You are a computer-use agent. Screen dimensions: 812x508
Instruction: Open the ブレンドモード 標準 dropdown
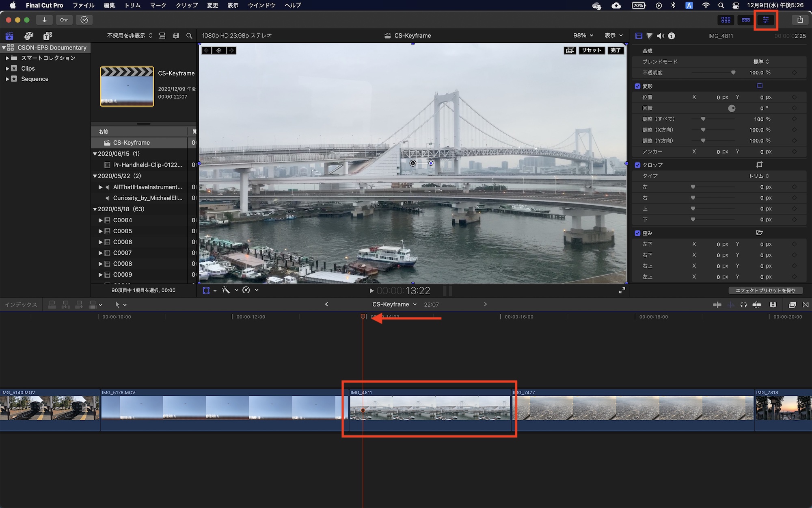click(761, 62)
